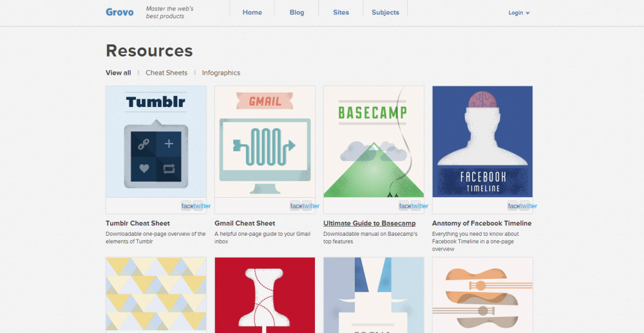644x333 pixels.
Task: Tweet the Tumblr Cheat Sheet
Action: click(202, 206)
